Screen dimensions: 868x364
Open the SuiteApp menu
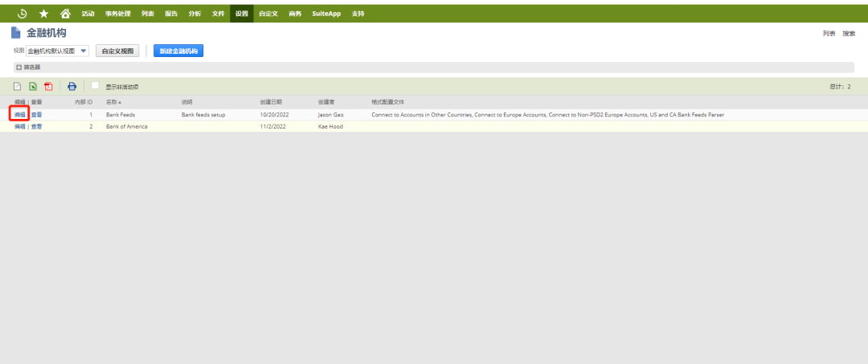(x=326, y=14)
